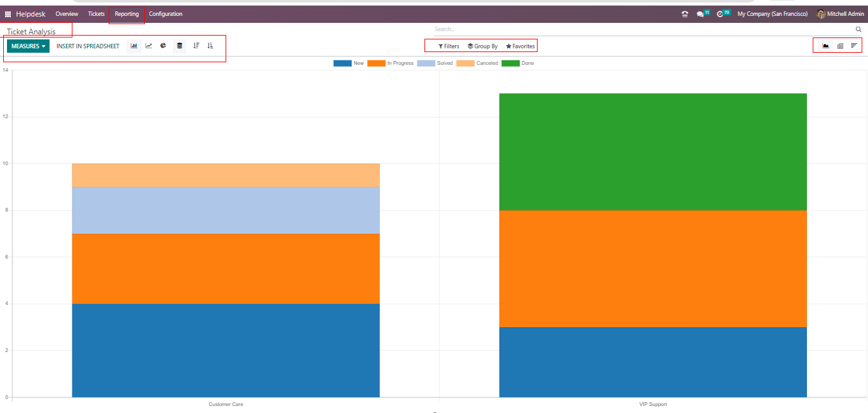The width and height of the screenshot is (868, 413).
Task: Click Insert in Spreadsheet button
Action: (88, 46)
